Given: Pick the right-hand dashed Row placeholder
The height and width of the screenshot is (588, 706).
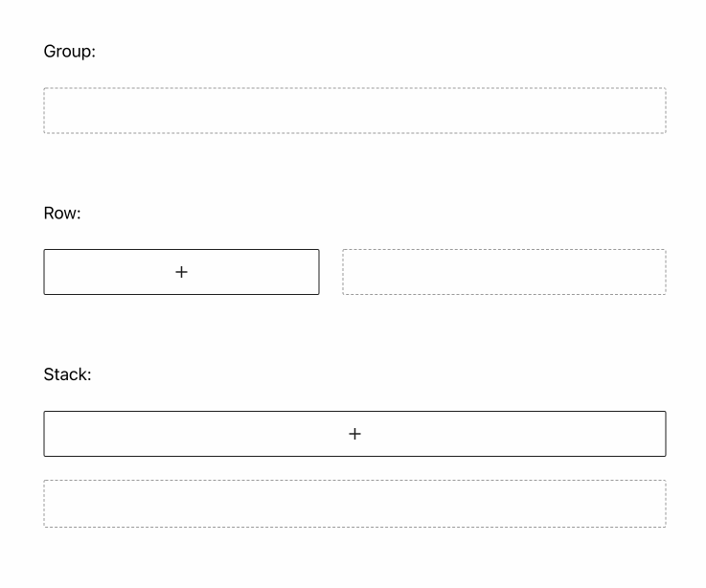Looking at the screenshot, I should (504, 272).
